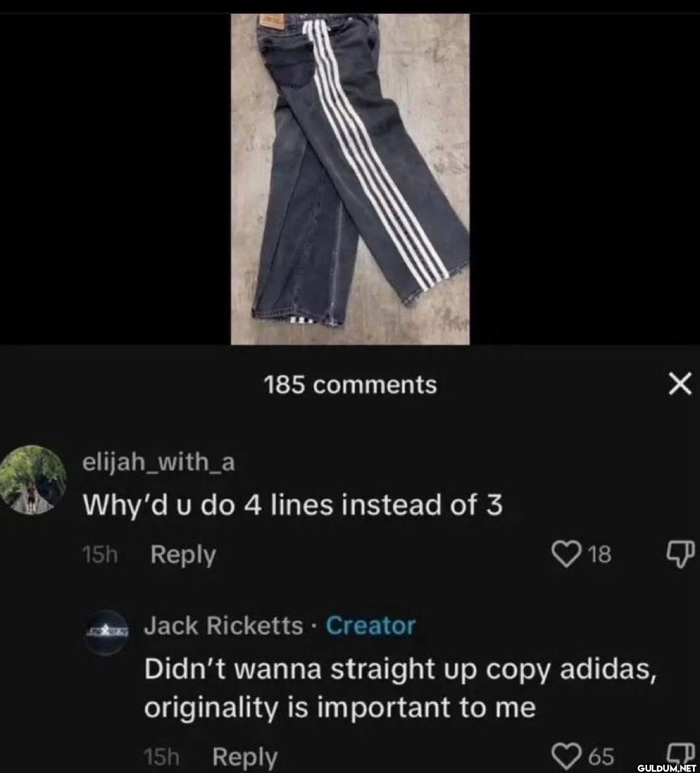Open the Jack Ricketts username link
The width and height of the screenshot is (700, 773).
point(223,626)
